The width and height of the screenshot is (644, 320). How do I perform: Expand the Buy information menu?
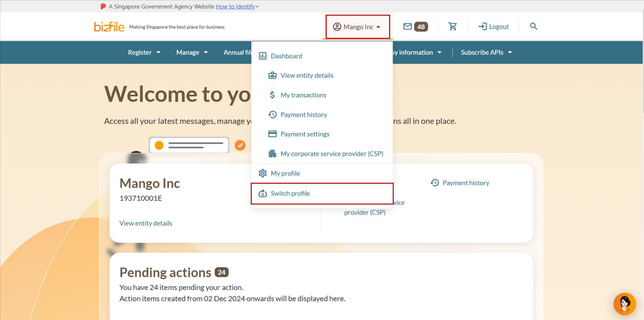[417, 52]
